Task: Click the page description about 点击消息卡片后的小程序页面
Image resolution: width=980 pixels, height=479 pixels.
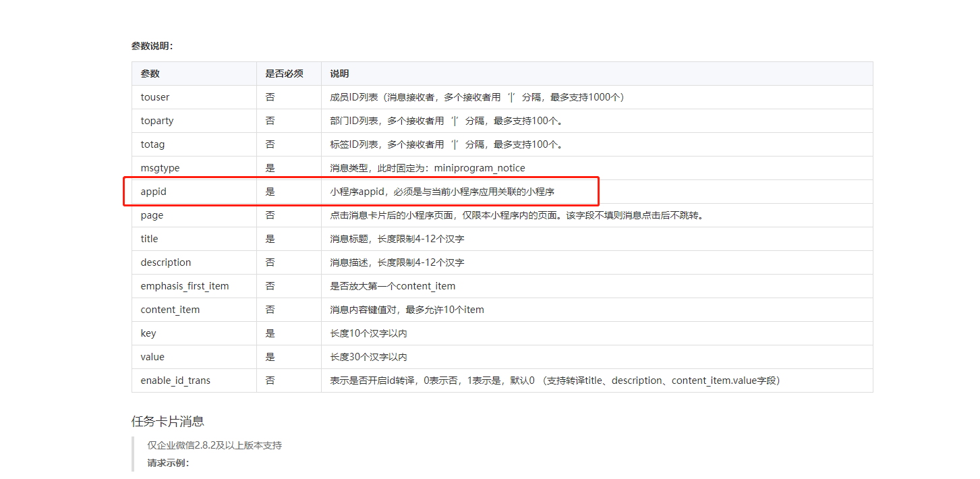Action: click(517, 215)
